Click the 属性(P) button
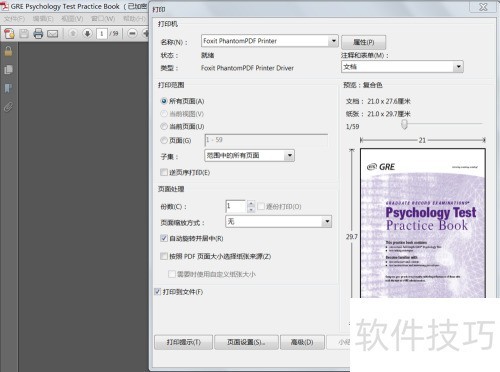 coord(364,42)
